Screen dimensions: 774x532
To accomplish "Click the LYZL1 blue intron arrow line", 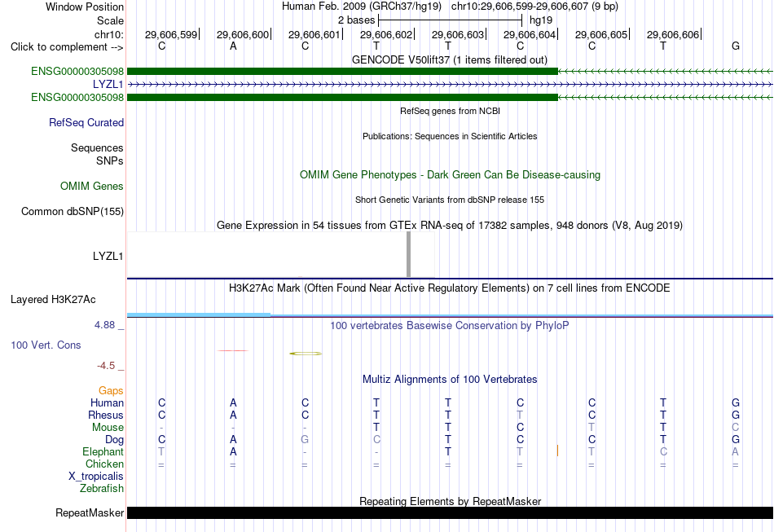I will (450, 85).
